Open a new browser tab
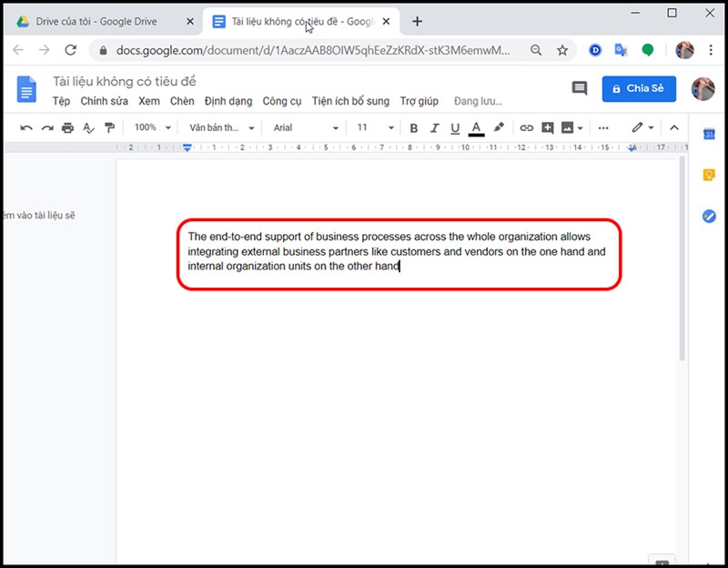The width and height of the screenshot is (728, 568). point(417,21)
